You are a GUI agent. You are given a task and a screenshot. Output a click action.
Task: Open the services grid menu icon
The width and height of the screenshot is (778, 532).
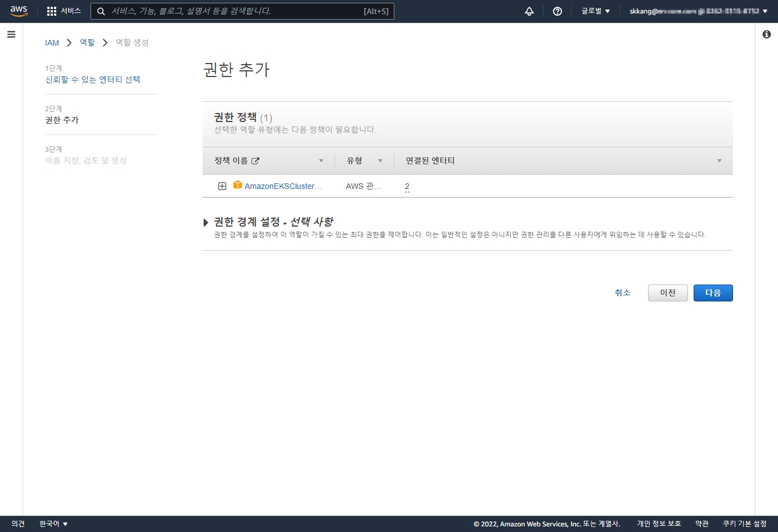coord(52,11)
